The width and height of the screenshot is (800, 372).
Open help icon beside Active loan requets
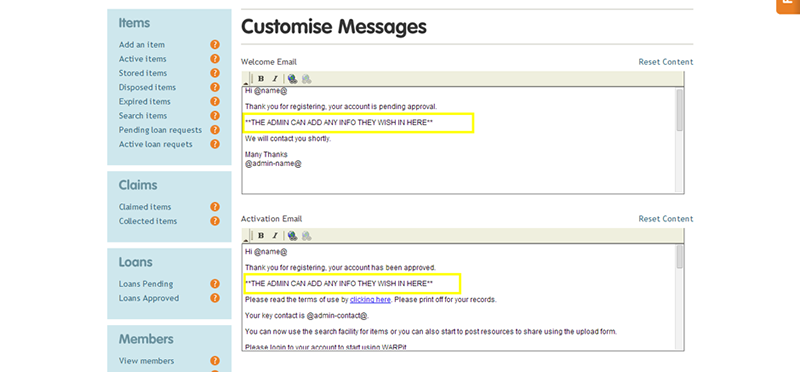tap(215, 144)
